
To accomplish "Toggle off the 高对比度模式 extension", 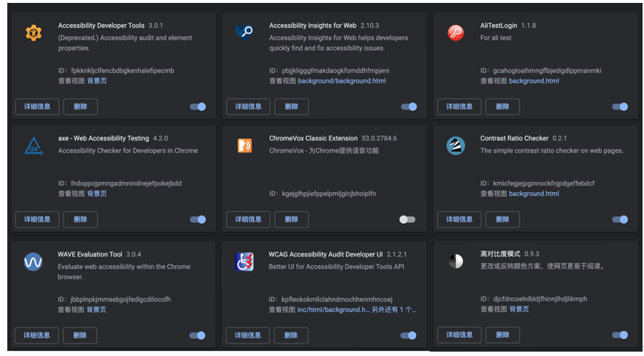I will (x=620, y=335).
